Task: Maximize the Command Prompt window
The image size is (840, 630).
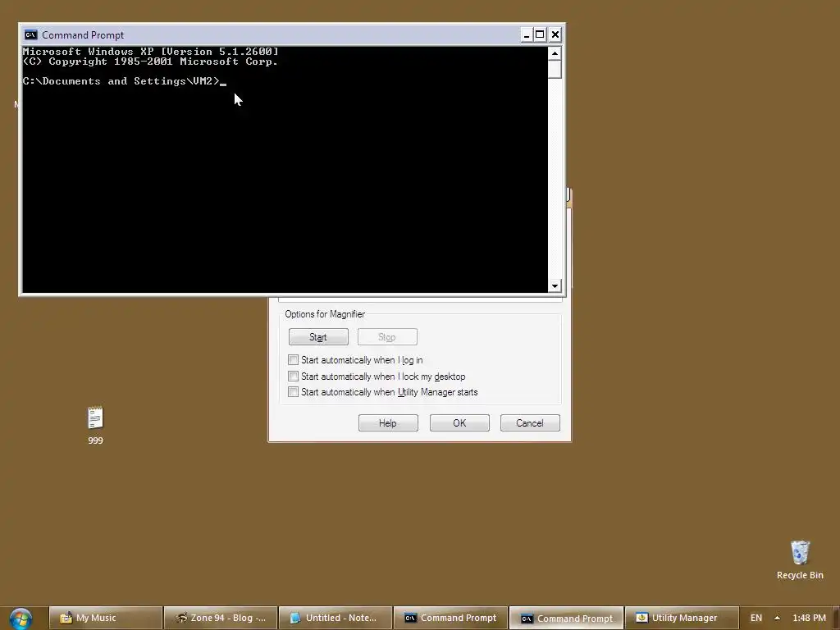Action: point(540,34)
